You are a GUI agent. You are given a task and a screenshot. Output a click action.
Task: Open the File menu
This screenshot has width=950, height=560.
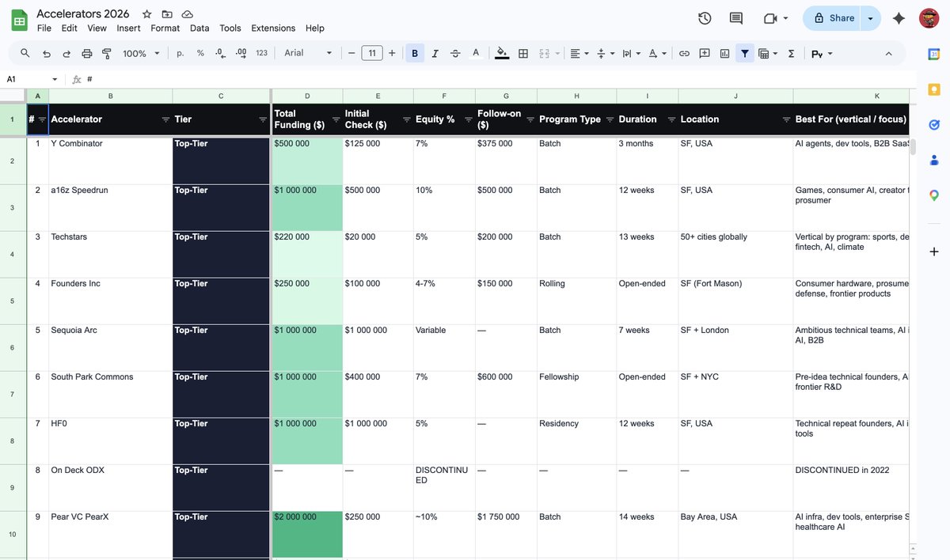click(44, 28)
